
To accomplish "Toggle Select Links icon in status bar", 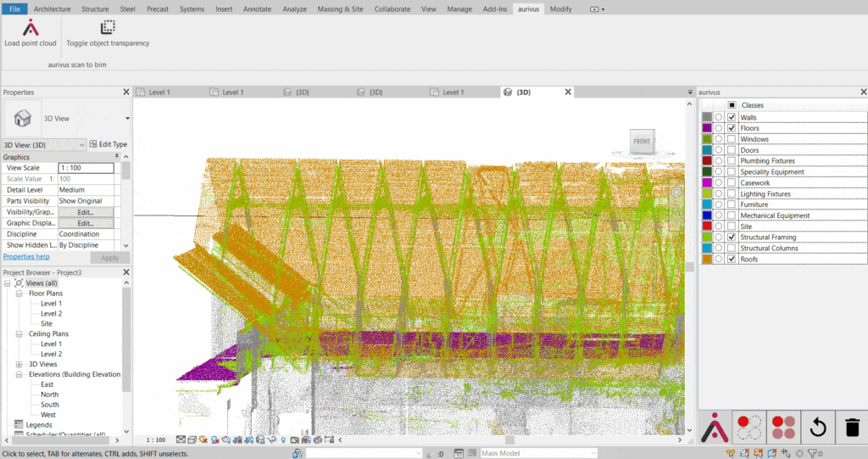I will [x=731, y=453].
